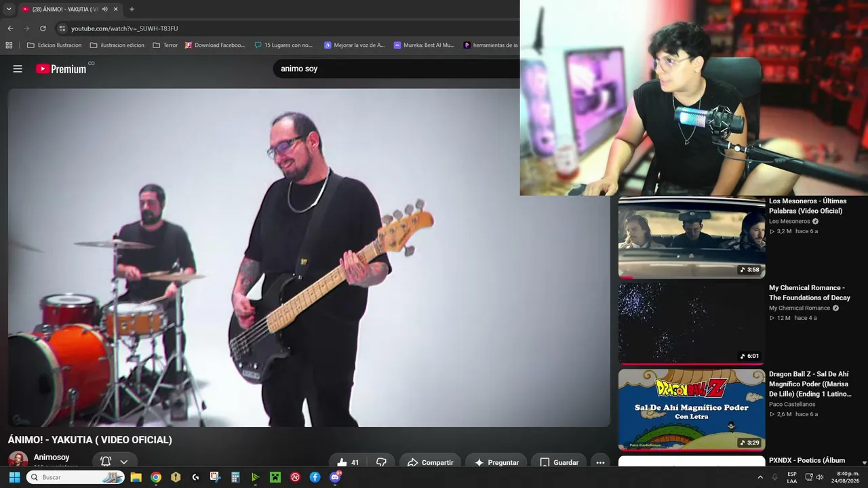Toggle the microphone tray icon
The image size is (868, 488).
(774, 477)
